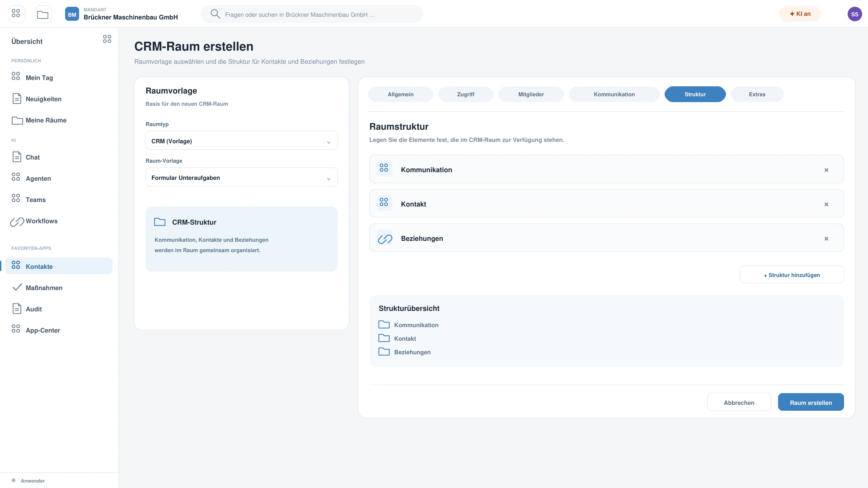Click the Agenten grid icon
The image size is (868, 488).
pos(16,176)
